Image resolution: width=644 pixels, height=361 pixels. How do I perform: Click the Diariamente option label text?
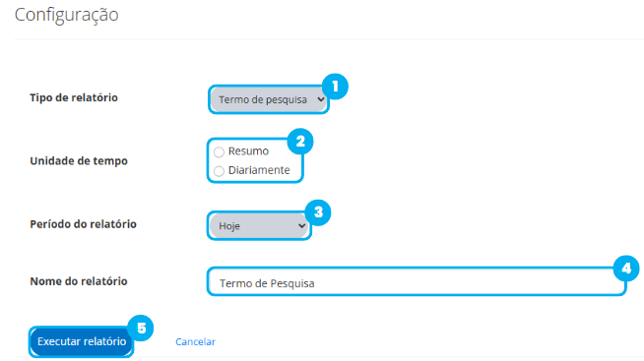tap(259, 170)
